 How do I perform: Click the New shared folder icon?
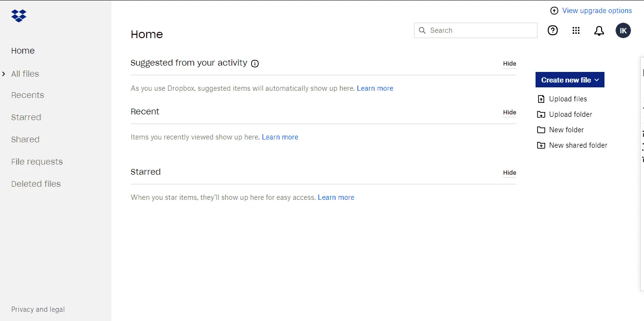point(541,145)
